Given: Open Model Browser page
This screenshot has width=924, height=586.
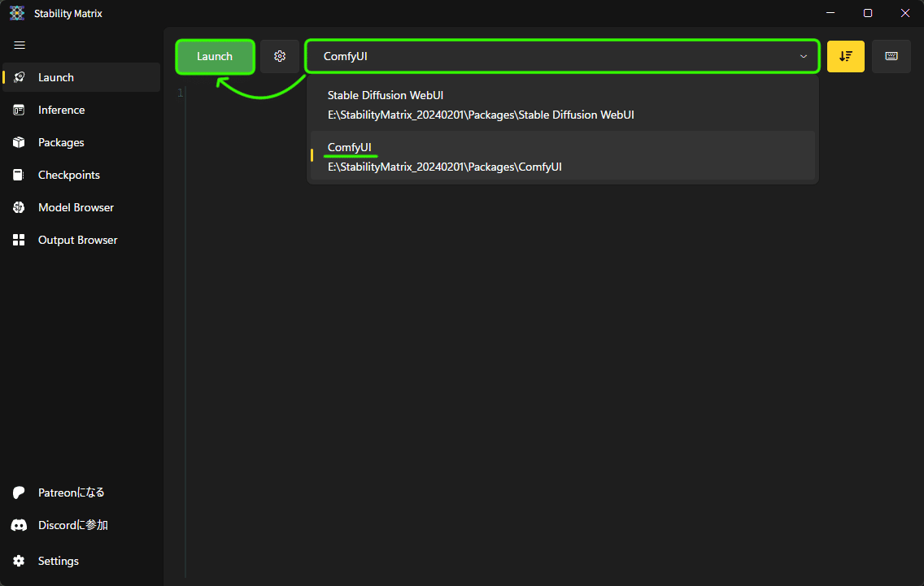Looking at the screenshot, I should coord(81,207).
